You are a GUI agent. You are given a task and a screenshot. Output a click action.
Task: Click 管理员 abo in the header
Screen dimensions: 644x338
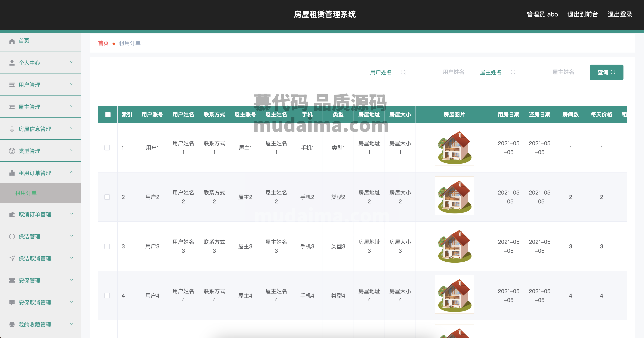(x=542, y=15)
